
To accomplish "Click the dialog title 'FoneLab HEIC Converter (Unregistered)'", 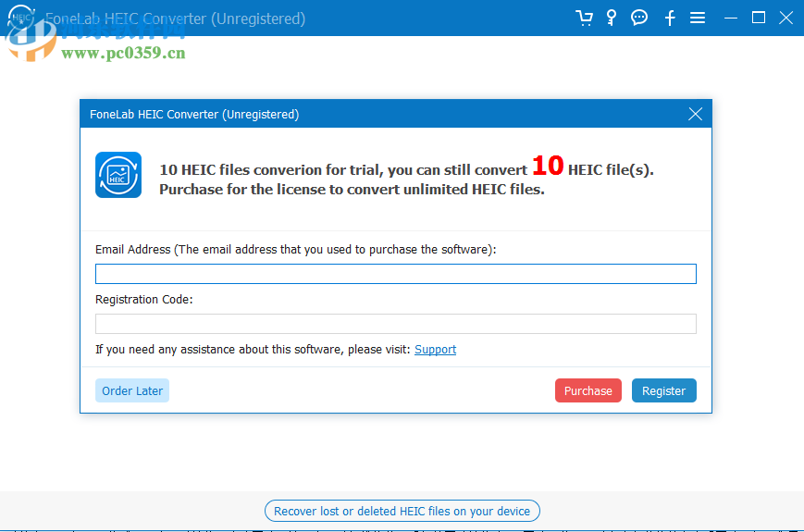I will coord(194,115).
